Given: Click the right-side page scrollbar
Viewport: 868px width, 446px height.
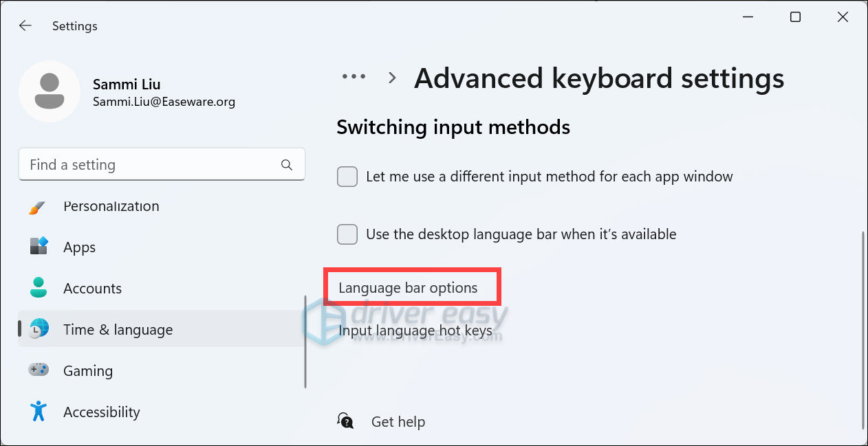Looking at the screenshot, I should pos(863,330).
